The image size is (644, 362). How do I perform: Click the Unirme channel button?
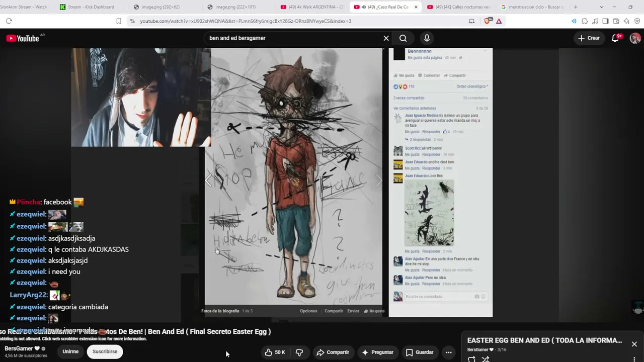tap(70, 351)
